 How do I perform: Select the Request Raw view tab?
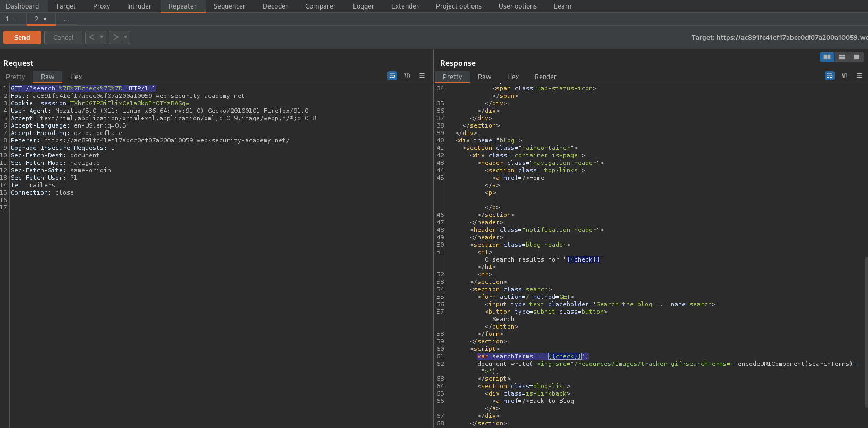48,77
